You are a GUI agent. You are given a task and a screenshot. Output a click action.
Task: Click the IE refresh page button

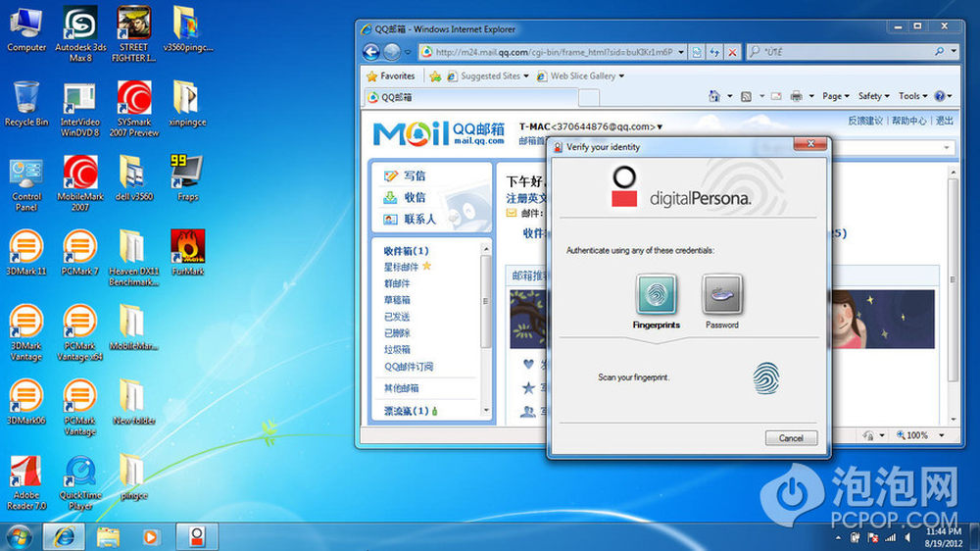coord(714,53)
